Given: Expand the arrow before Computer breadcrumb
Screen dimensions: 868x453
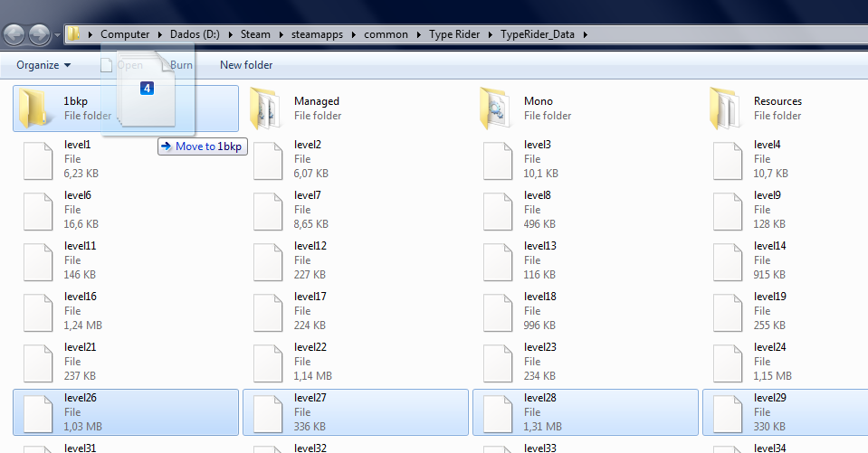Looking at the screenshot, I should pos(91,35).
